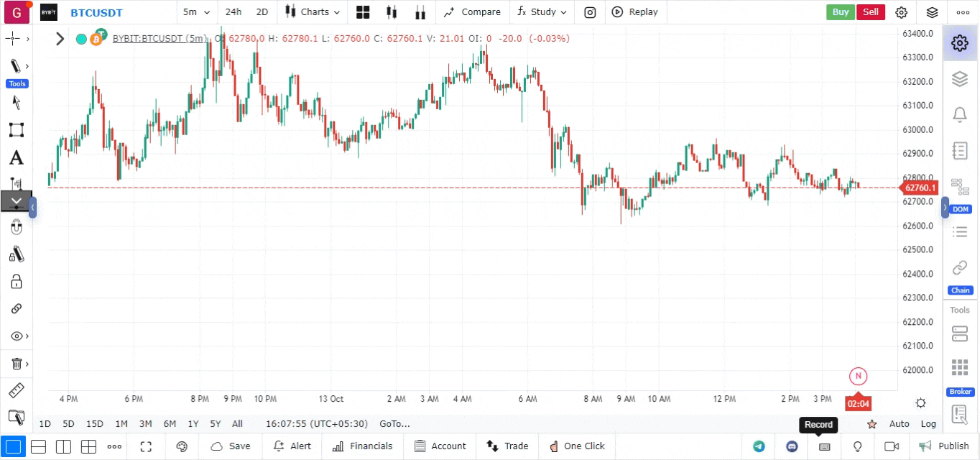
Task: Open the 5m timeframe dropdown
Action: pos(196,12)
